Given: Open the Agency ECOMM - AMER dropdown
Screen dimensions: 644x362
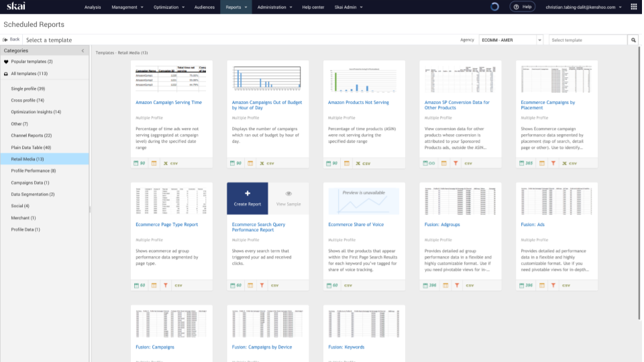Looking at the screenshot, I should (511, 40).
